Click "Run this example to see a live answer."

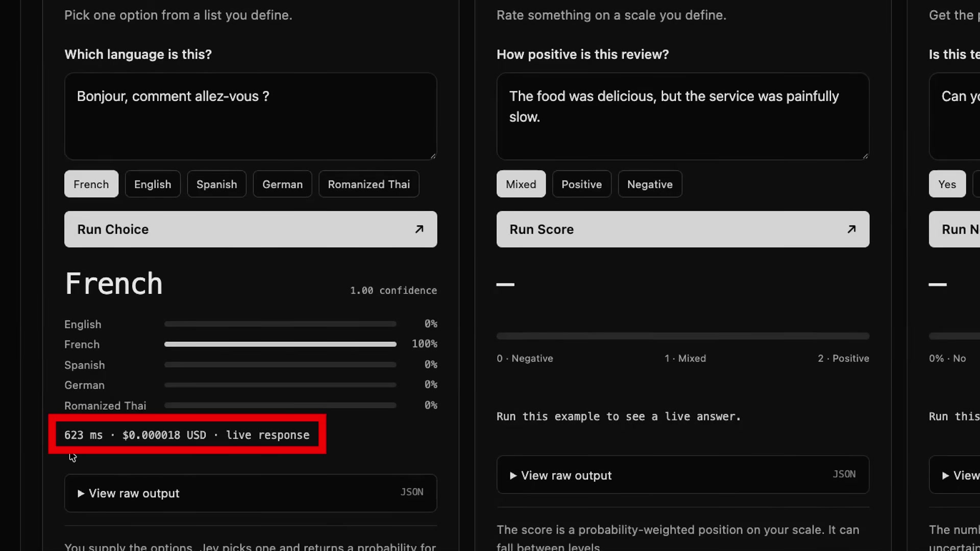click(619, 417)
